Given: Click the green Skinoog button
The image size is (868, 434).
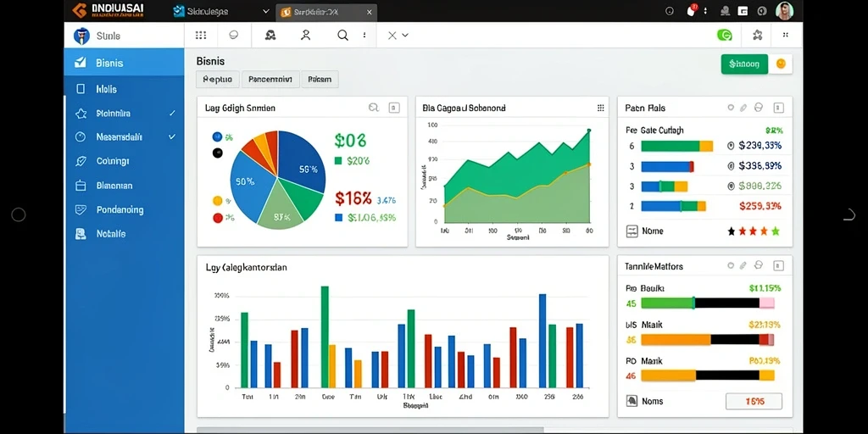Looking at the screenshot, I should coord(744,64).
